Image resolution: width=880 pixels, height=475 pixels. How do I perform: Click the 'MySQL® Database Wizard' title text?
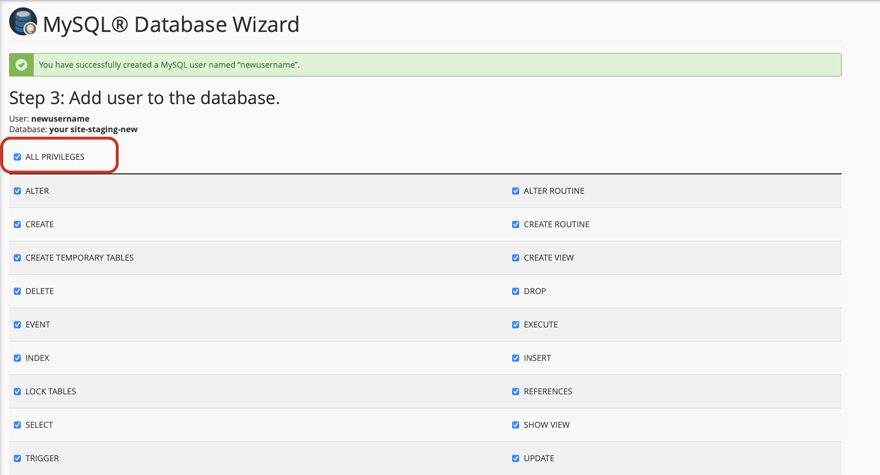171,25
